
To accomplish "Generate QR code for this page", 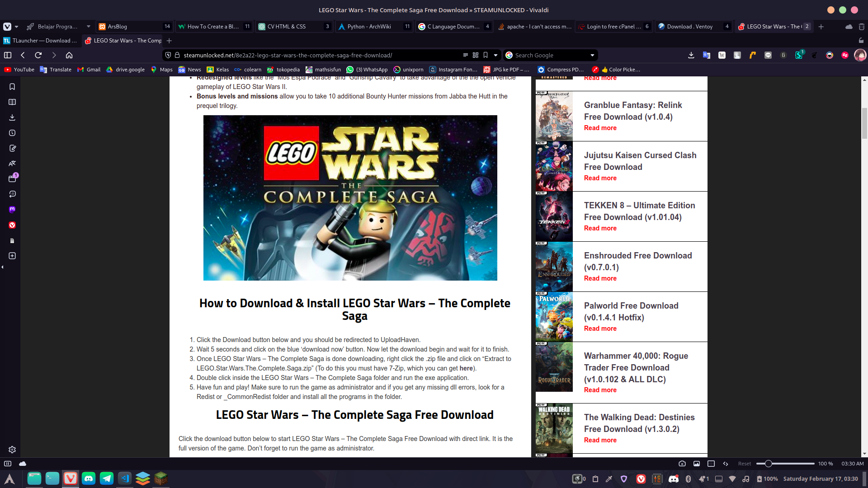I will (476, 55).
